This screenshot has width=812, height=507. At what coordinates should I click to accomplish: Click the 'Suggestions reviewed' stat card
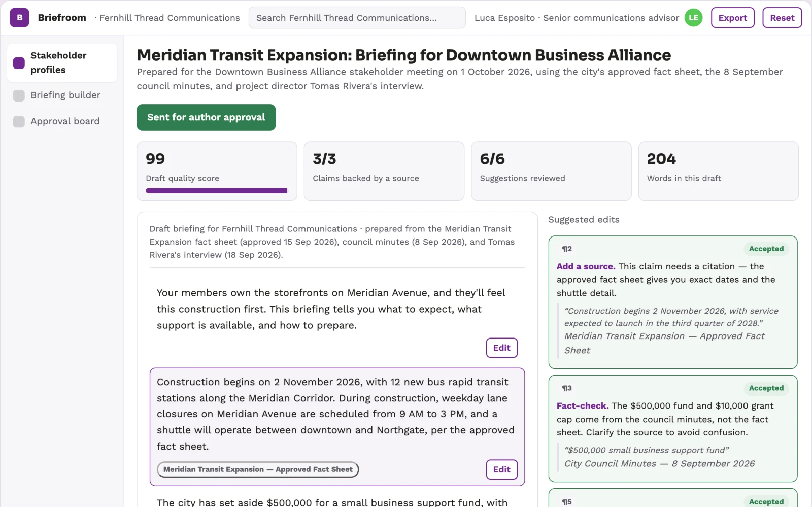551,171
